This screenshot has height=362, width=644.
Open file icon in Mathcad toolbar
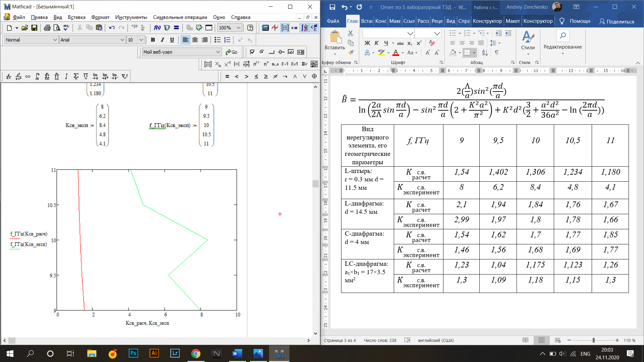point(24,28)
